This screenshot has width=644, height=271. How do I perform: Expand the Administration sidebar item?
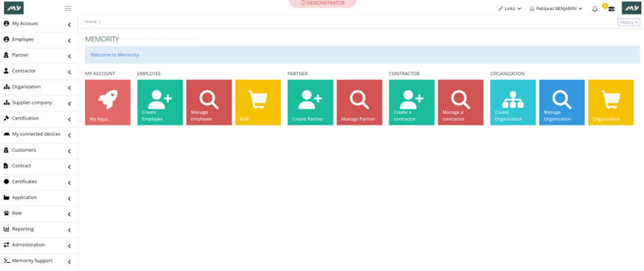click(x=39, y=245)
